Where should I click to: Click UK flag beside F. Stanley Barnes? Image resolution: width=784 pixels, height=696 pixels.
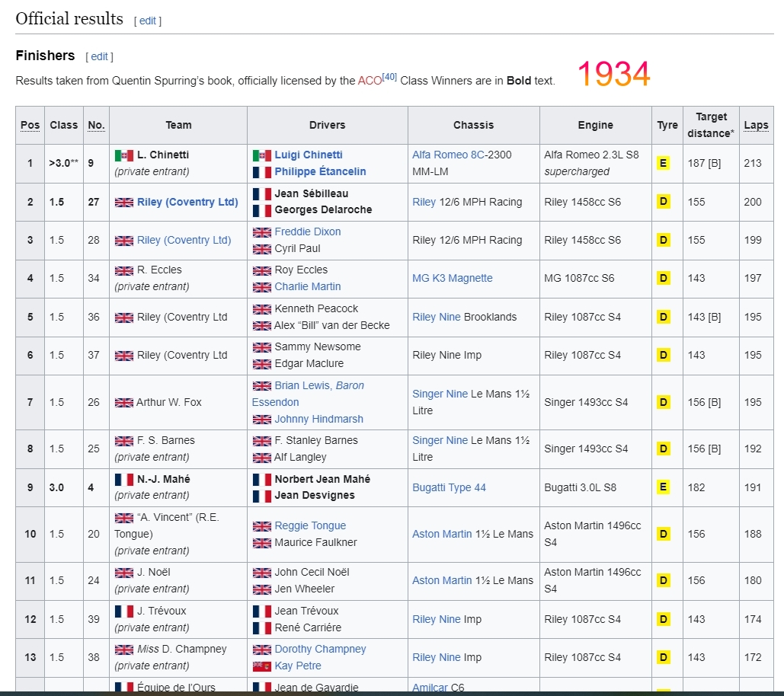(262, 441)
